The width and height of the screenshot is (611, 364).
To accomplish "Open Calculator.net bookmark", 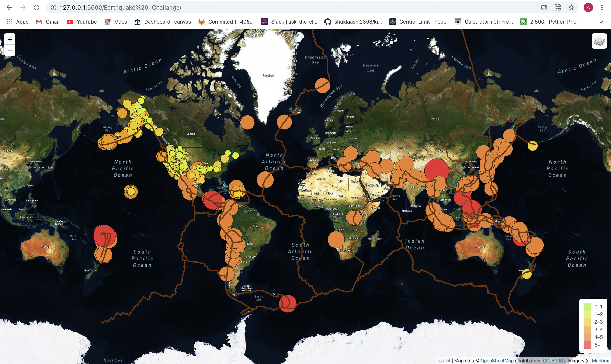I will [484, 22].
